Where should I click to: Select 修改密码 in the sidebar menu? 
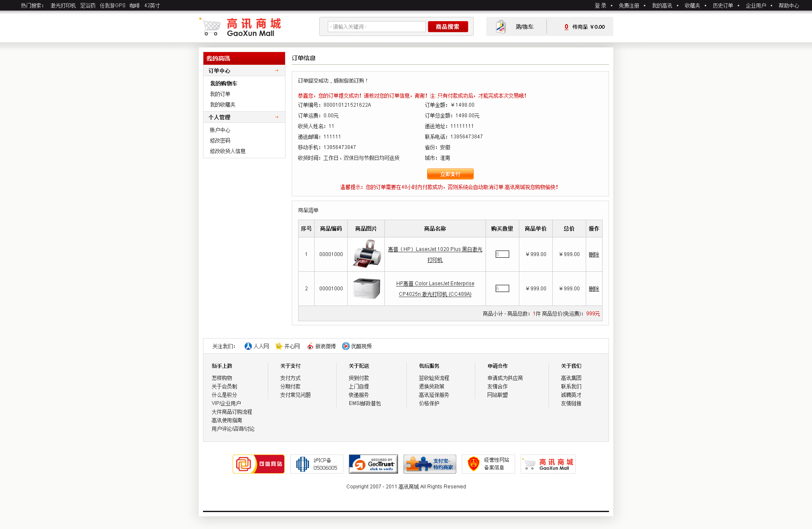pos(220,141)
